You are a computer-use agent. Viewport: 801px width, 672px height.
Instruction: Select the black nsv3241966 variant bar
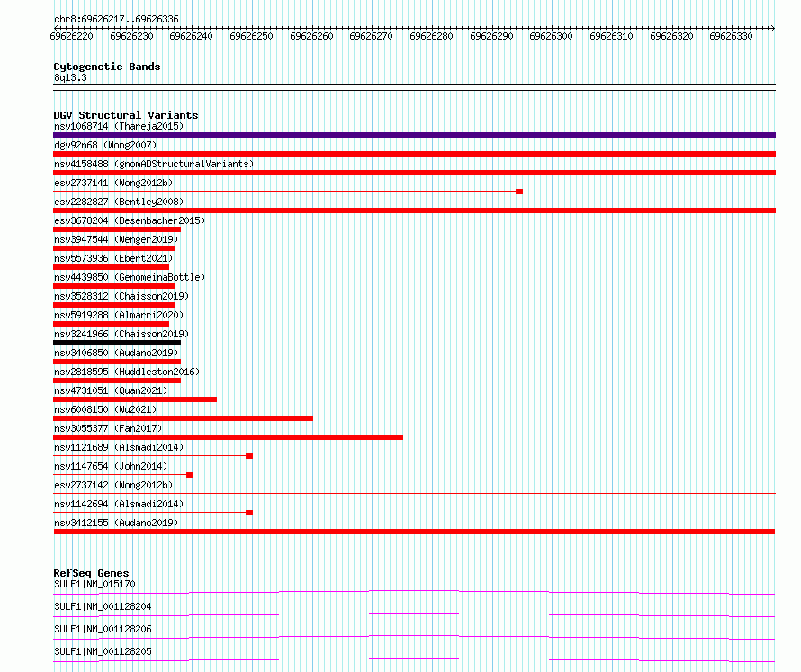coord(117,343)
